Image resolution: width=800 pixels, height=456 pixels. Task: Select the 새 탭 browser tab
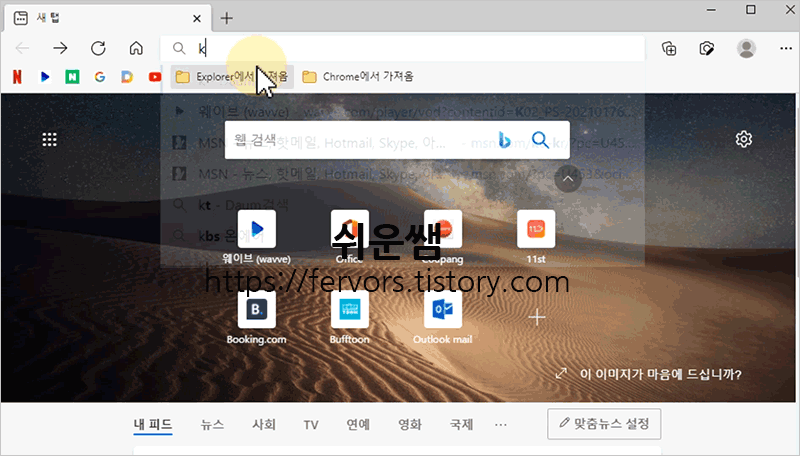click(108, 18)
